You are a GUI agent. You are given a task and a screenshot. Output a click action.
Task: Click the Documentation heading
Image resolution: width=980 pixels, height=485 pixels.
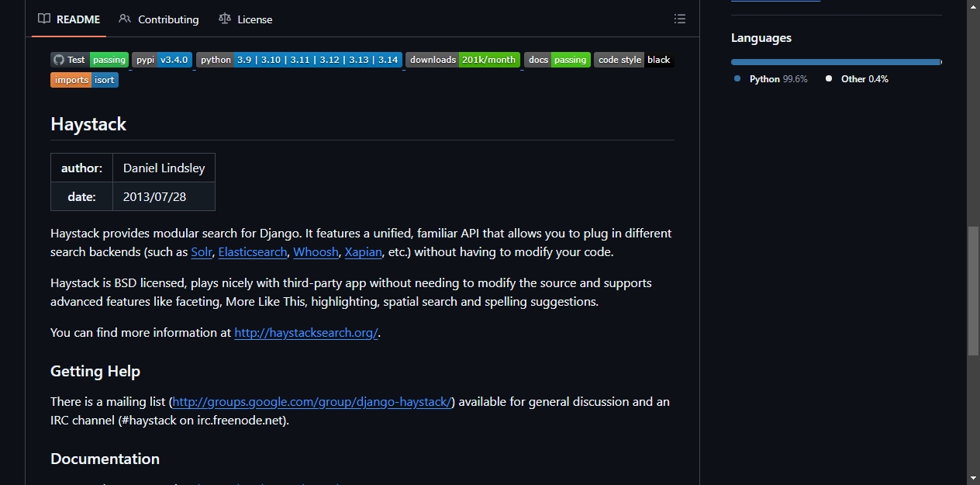[105, 459]
